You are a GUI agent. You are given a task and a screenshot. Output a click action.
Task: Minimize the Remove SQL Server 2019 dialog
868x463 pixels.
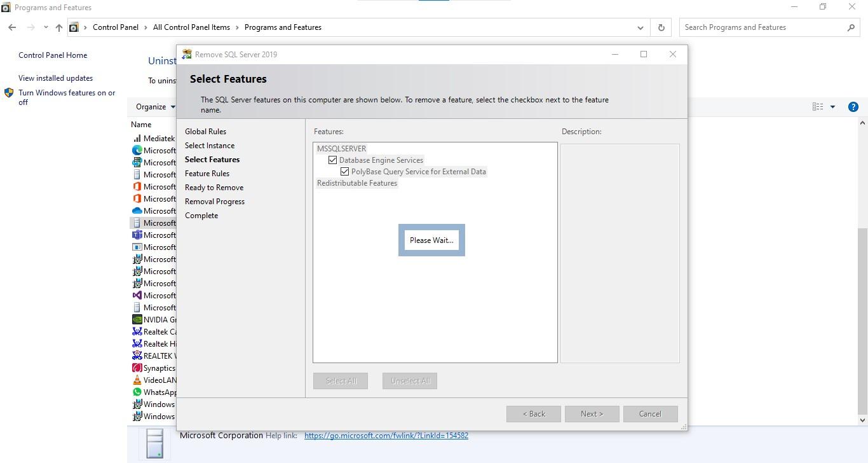(x=614, y=54)
